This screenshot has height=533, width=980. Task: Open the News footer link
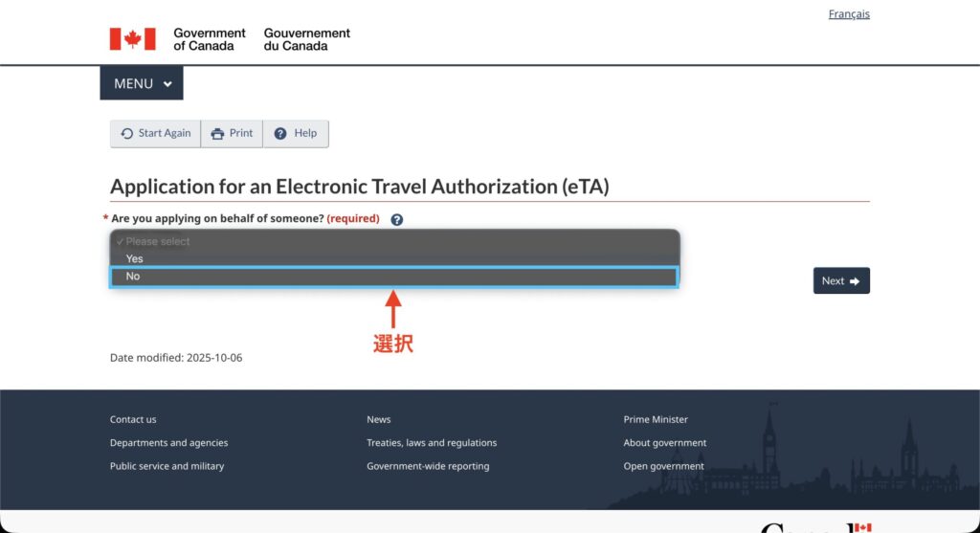click(379, 419)
